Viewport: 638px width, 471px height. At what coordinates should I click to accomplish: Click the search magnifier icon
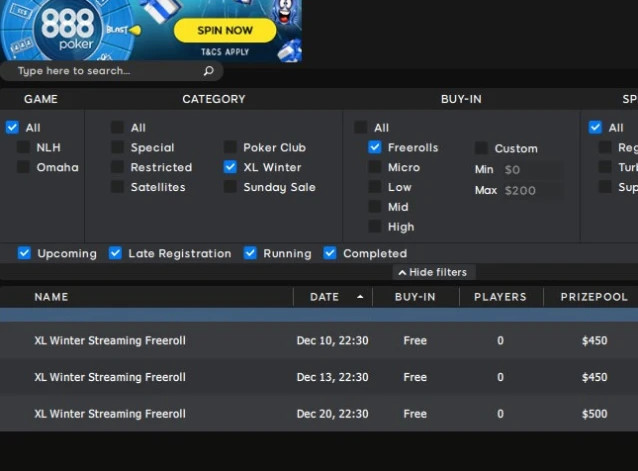[x=208, y=71]
